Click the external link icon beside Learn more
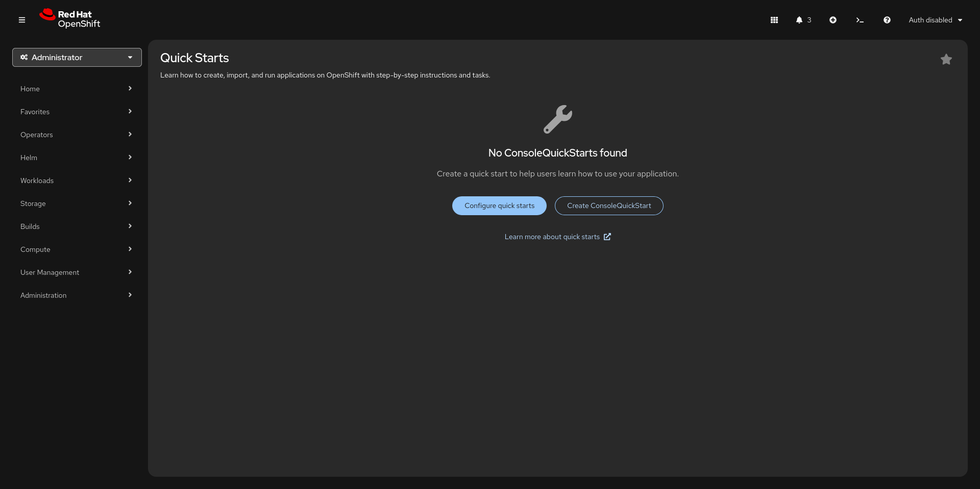Image resolution: width=980 pixels, height=489 pixels. coord(607,237)
